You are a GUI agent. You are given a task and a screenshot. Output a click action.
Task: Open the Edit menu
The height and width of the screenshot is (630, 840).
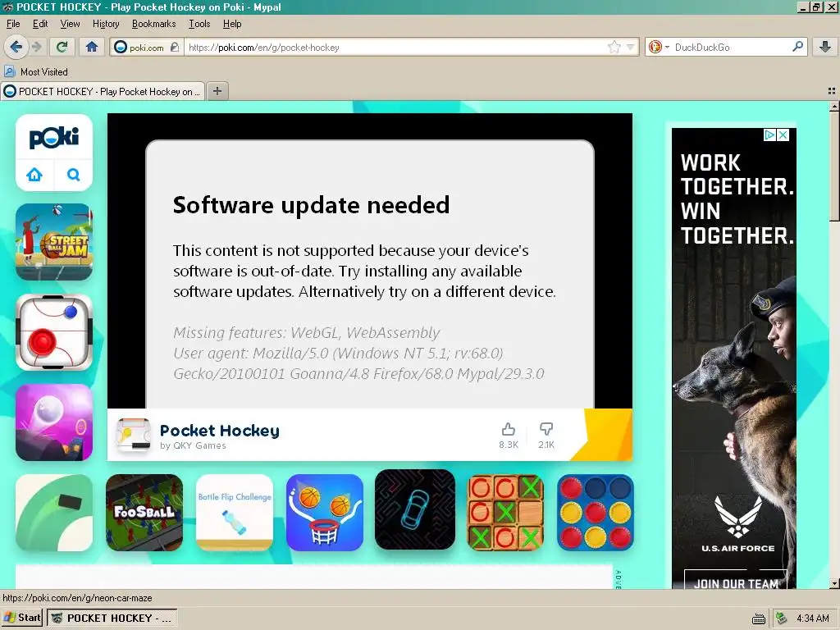tap(40, 24)
